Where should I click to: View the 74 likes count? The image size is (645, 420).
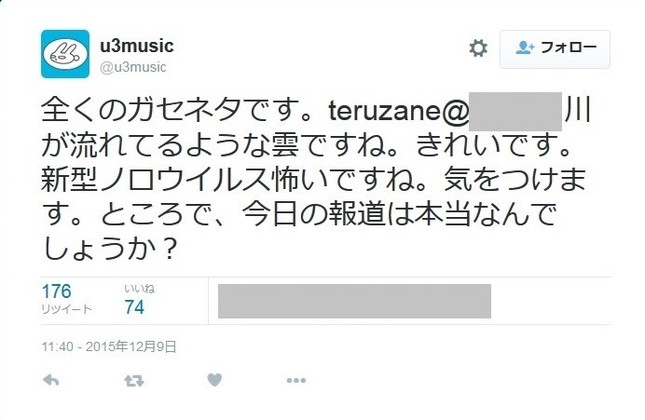coord(134,307)
